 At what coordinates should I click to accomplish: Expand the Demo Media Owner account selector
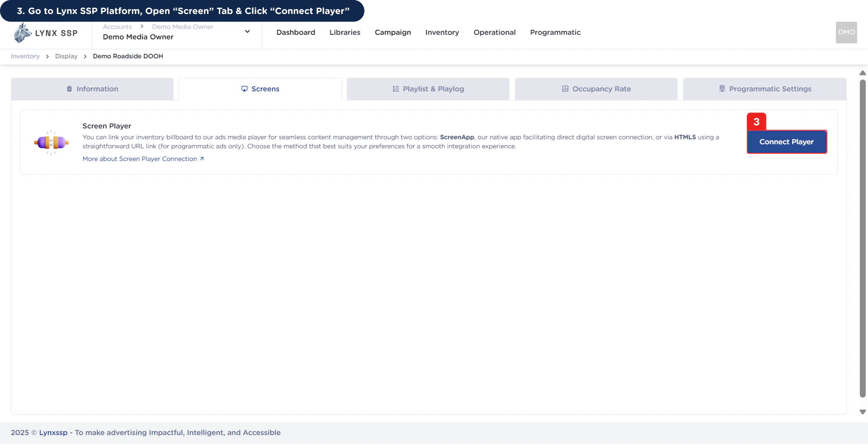(247, 31)
